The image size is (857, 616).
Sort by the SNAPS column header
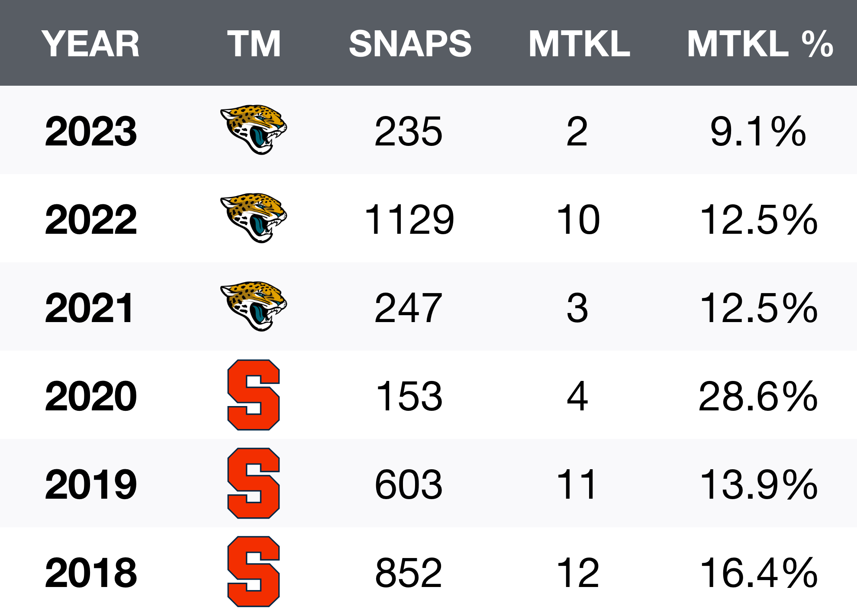point(410,44)
